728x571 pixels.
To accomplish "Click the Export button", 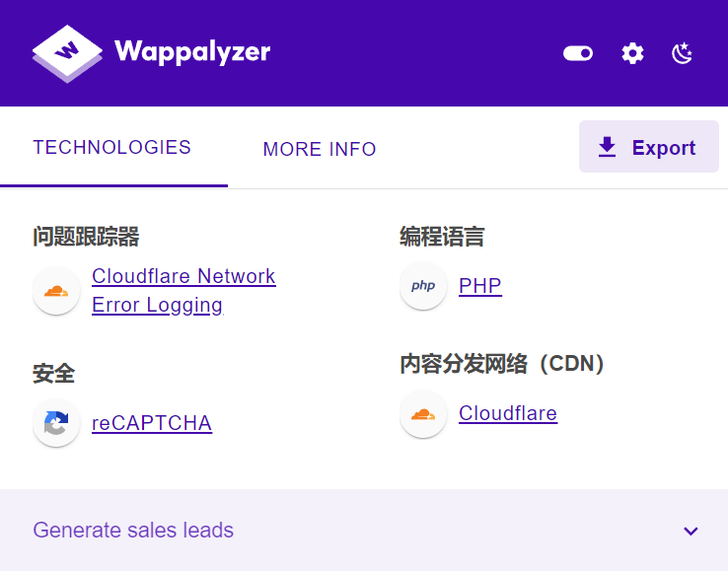I will (x=649, y=147).
